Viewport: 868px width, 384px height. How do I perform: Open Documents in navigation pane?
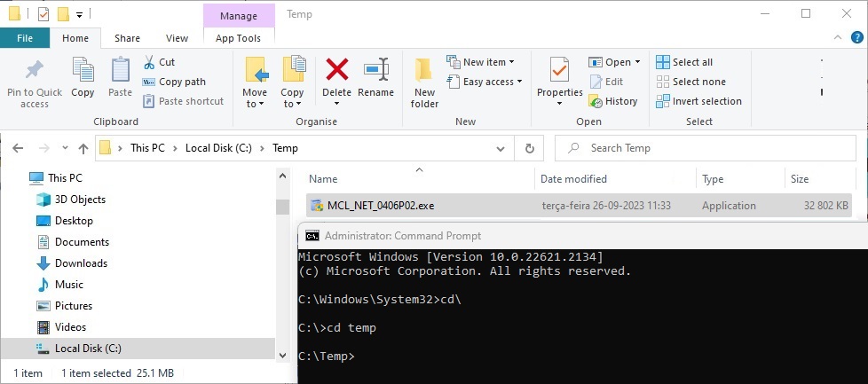tap(73, 242)
